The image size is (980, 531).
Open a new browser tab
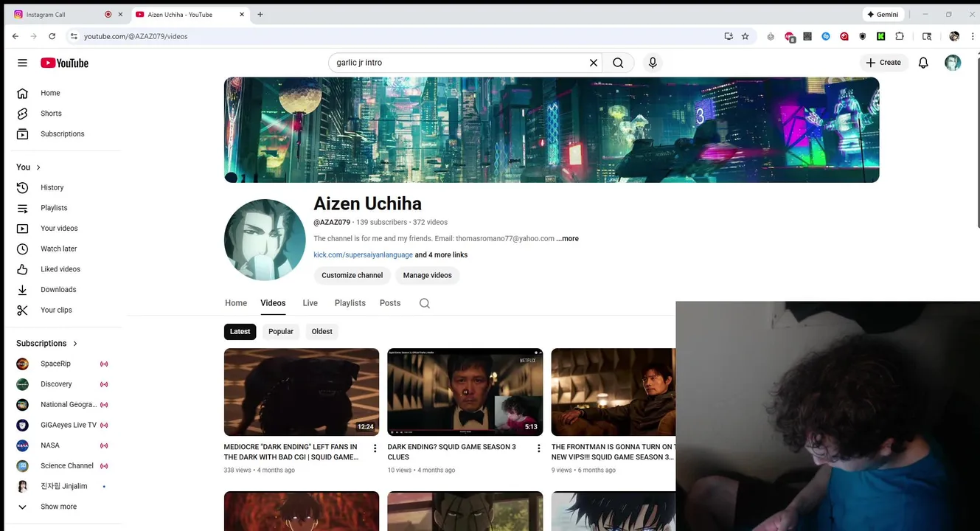(x=260, y=14)
